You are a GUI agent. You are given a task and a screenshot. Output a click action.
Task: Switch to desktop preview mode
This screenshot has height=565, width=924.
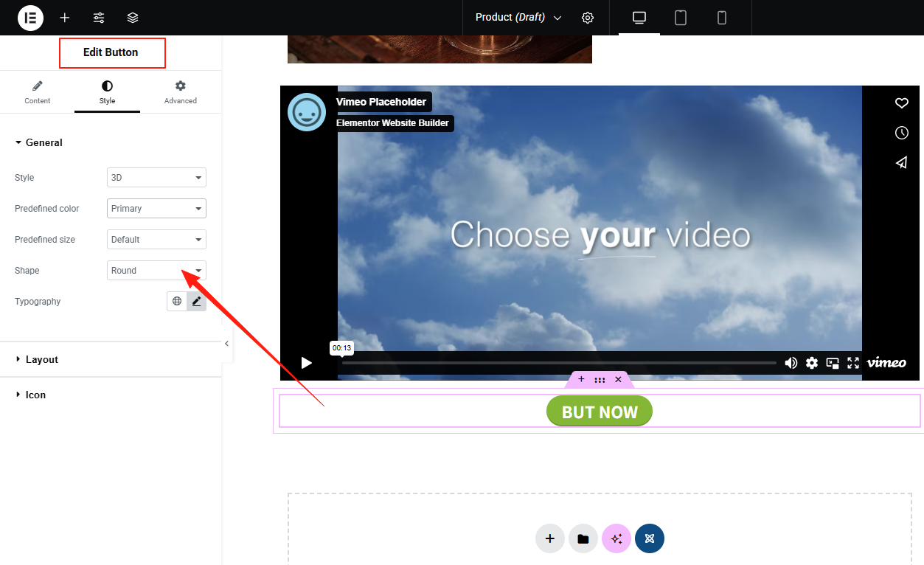click(639, 18)
